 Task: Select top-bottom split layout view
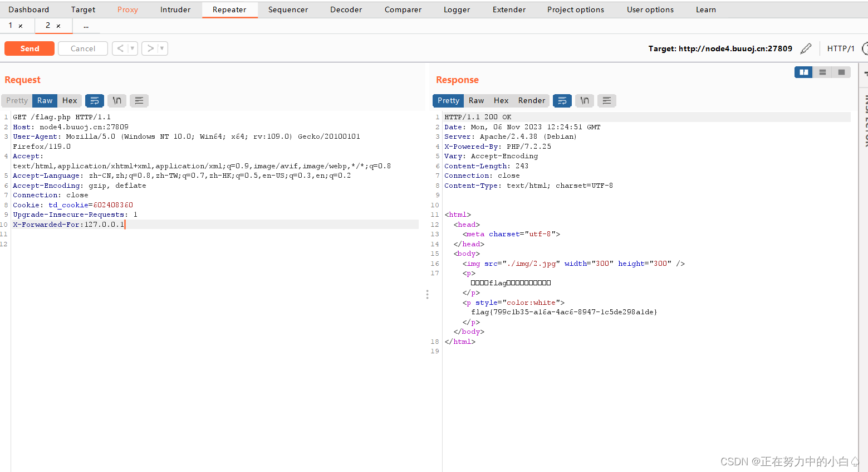click(822, 72)
